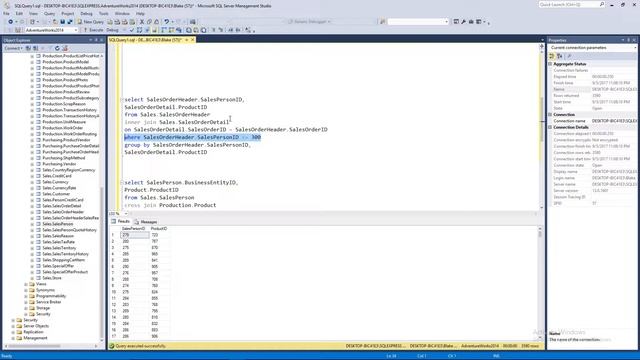Click the Execute query button

pyautogui.click(x=93, y=30)
